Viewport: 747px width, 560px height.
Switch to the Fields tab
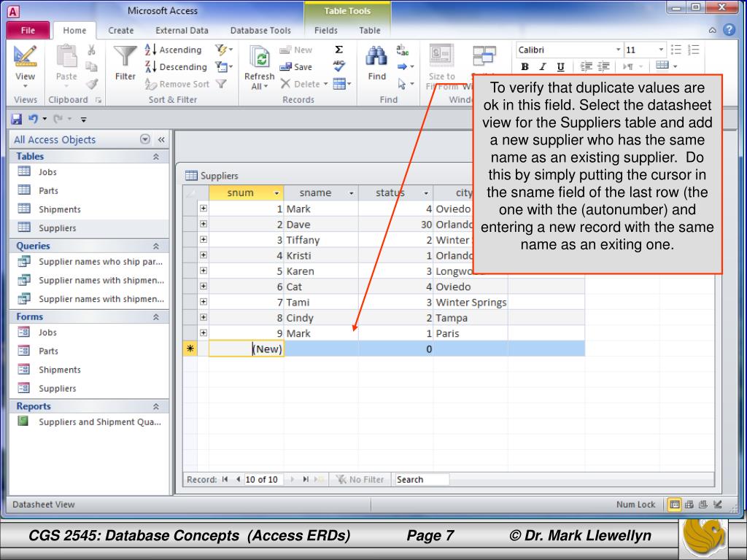coord(326,30)
